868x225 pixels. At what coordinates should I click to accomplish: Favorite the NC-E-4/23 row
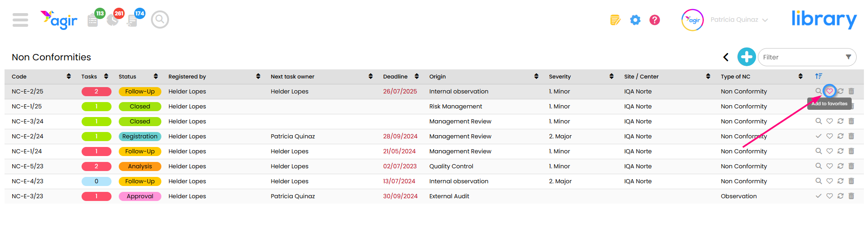[x=829, y=181]
